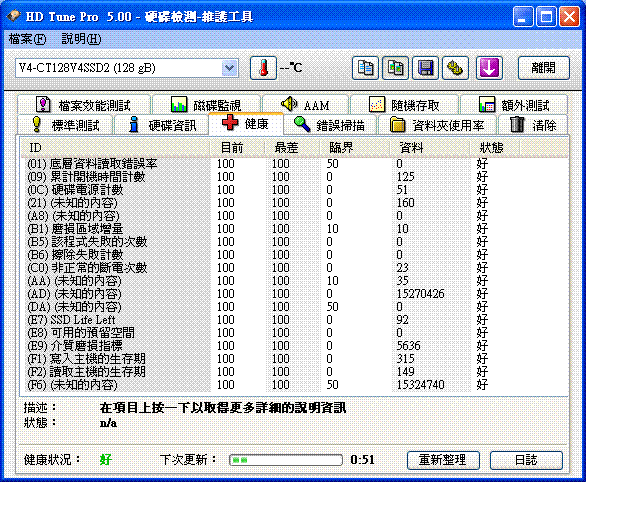Click the 資料 column header

429,147
